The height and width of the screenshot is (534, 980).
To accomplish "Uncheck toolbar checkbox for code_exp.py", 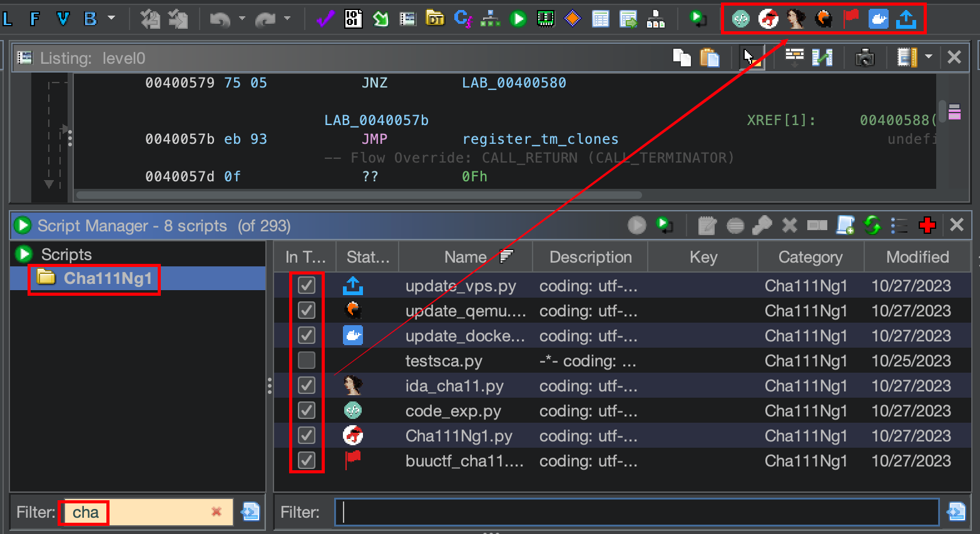I will click(307, 410).
